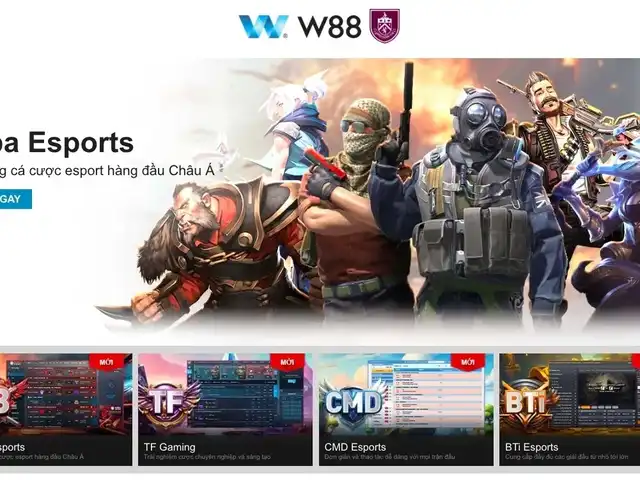Click the MỚI badge on the leftmost esports card
Image resolution: width=640 pixels, height=480 pixels.
coord(106,362)
